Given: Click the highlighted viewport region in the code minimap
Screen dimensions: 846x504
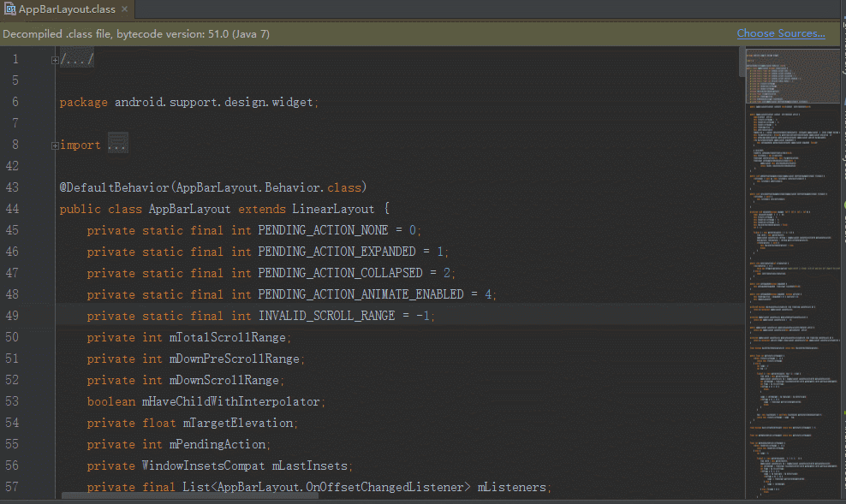Looking at the screenshot, I should 793,75.
